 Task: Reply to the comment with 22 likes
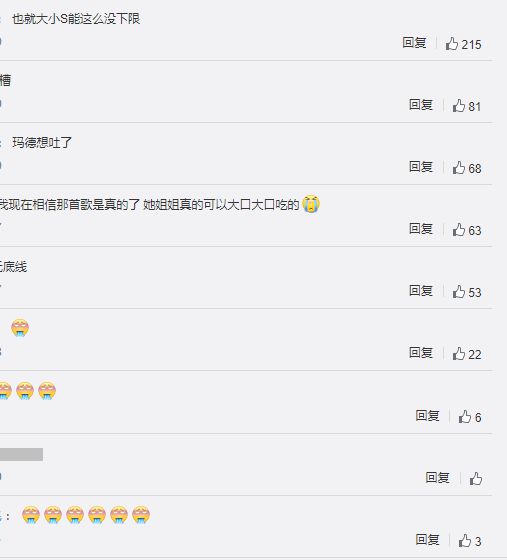pyautogui.click(x=421, y=353)
